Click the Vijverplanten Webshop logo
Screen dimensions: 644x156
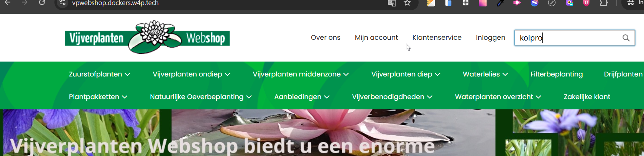click(x=147, y=37)
